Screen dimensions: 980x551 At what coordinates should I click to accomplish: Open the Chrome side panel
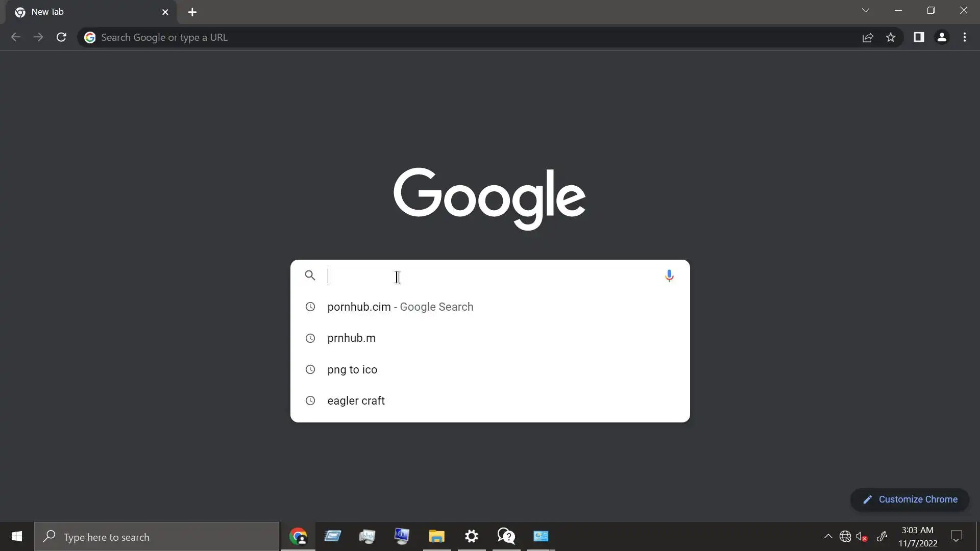click(x=919, y=37)
